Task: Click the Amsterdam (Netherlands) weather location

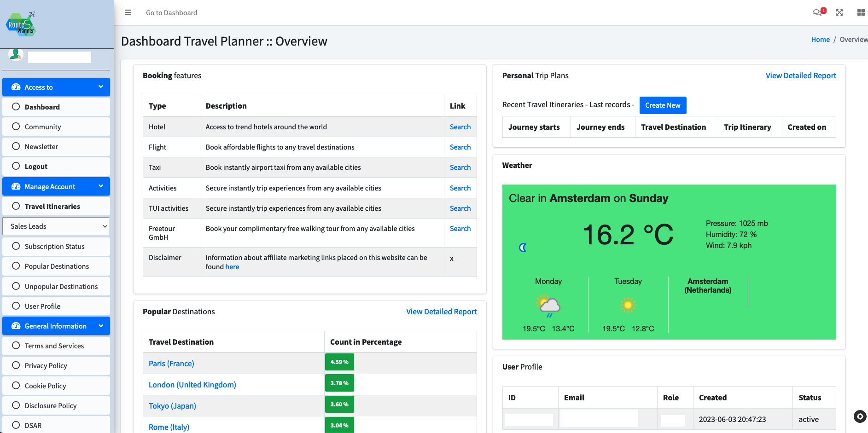Action: (x=708, y=286)
